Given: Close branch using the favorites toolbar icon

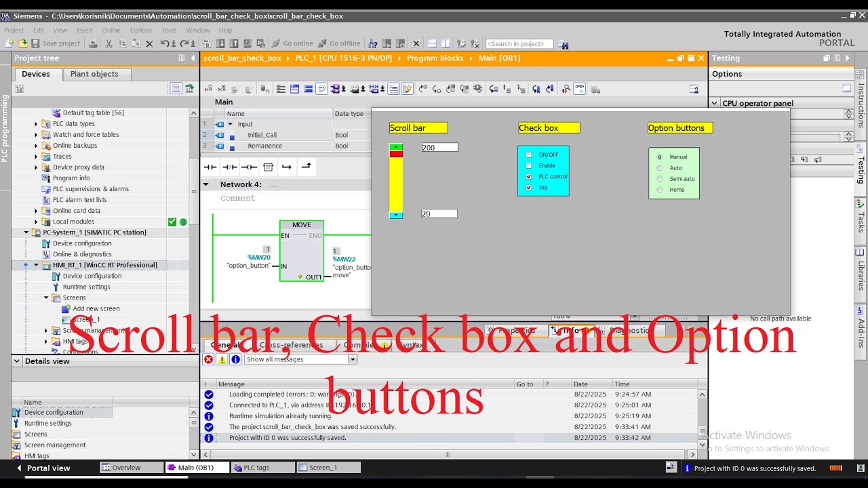Looking at the screenshot, I should click(x=306, y=167).
